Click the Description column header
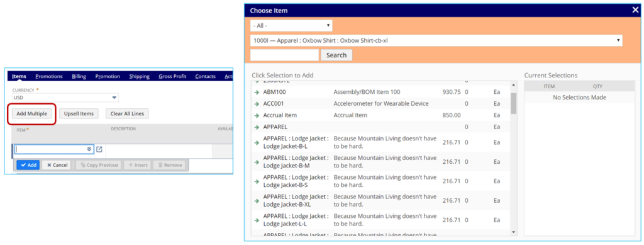 tap(123, 128)
